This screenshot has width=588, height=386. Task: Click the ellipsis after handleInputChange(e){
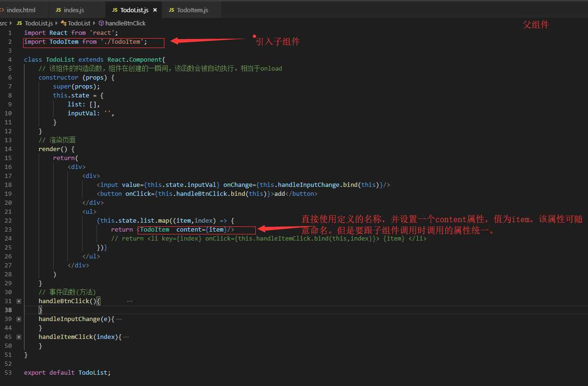tap(119, 319)
